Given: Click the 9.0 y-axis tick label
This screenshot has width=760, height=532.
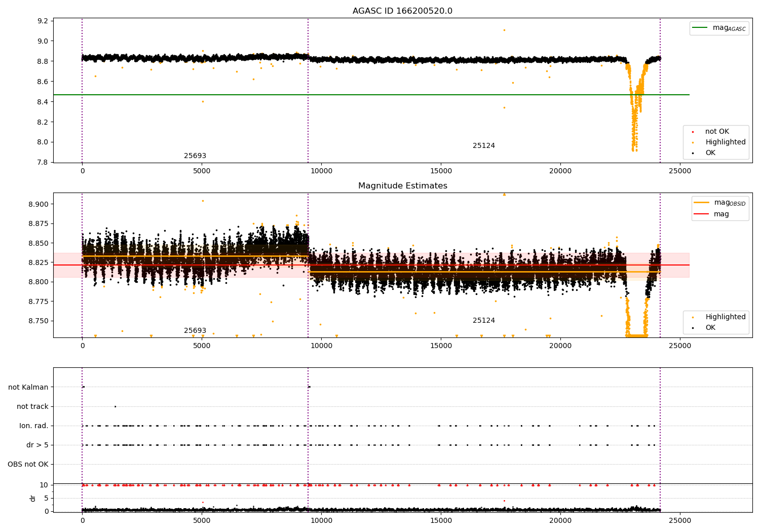Looking at the screenshot, I should point(43,41).
